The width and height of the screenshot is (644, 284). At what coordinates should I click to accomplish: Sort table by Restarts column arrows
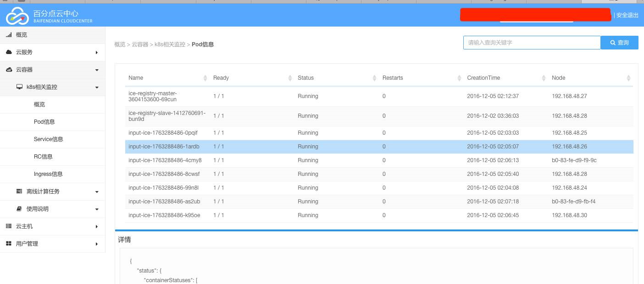(459, 78)
